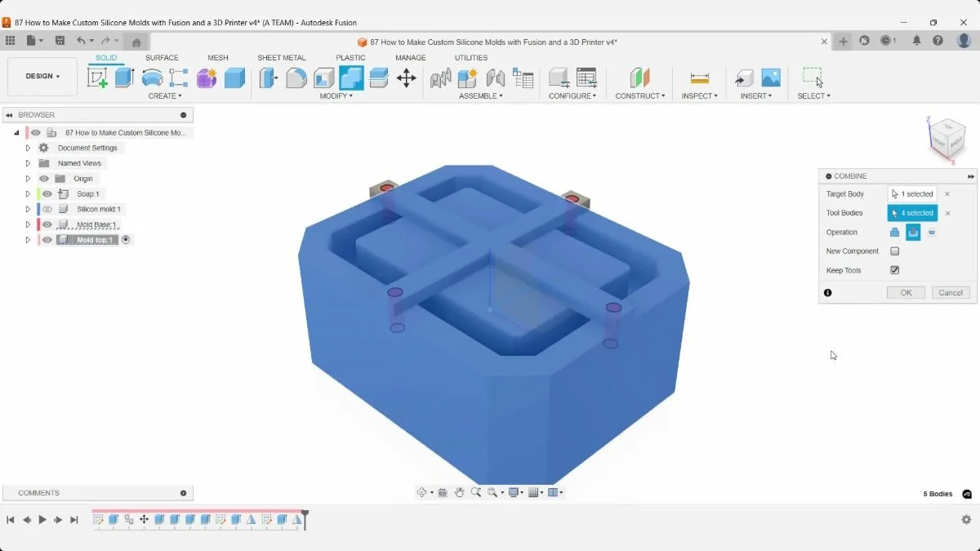Image resolution: width=980 pixels, height=551 pixels.
Task: Uncheck the Keep Tools checkbox
Action: tap(894, 270)
